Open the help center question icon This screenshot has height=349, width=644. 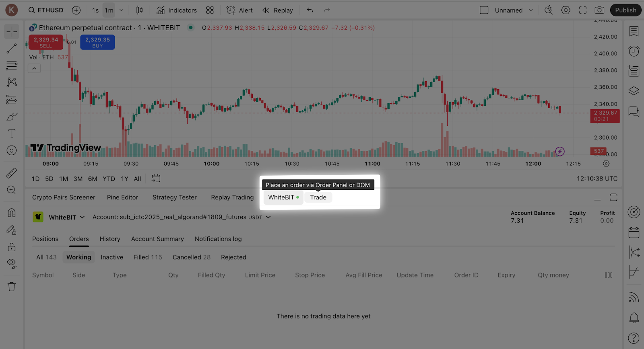pos(634,338)
